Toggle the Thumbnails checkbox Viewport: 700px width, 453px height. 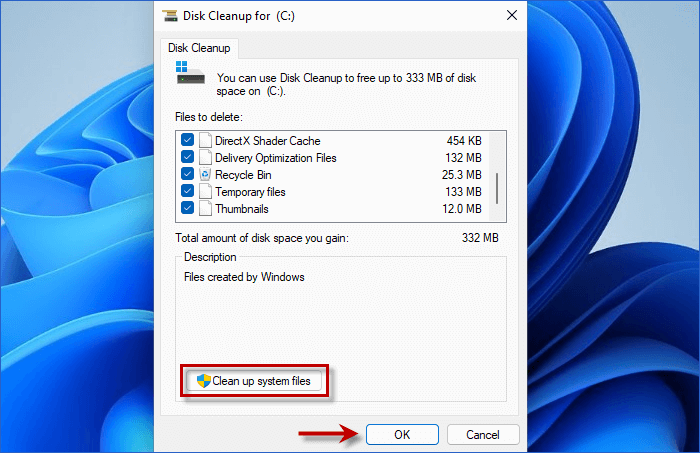coord(188,208)
